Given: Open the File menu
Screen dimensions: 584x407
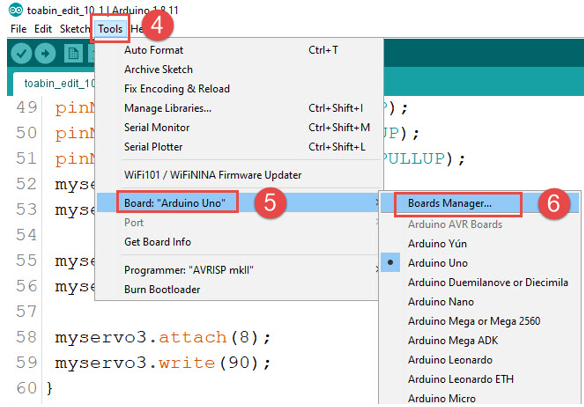Looking at the screenshot, I should [x=18, y=29].
